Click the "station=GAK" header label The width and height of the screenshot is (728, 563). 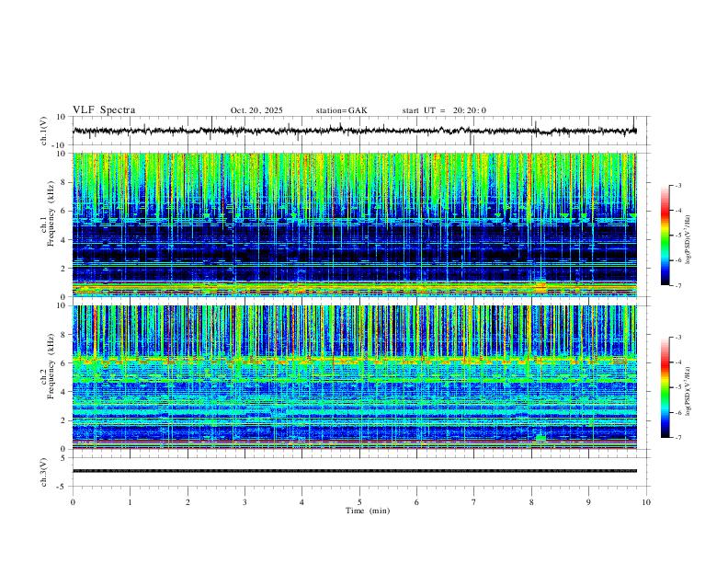click(x=341, y=110)
